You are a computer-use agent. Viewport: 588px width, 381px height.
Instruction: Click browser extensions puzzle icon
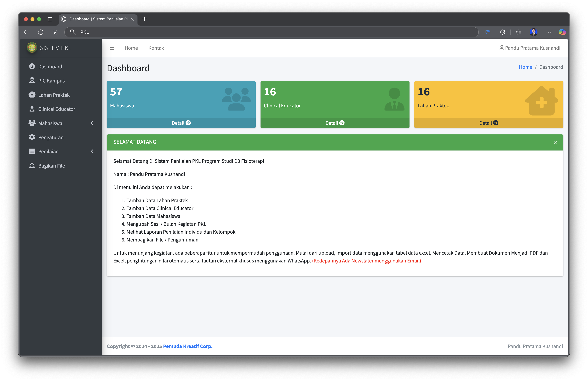tap(502, 32)
